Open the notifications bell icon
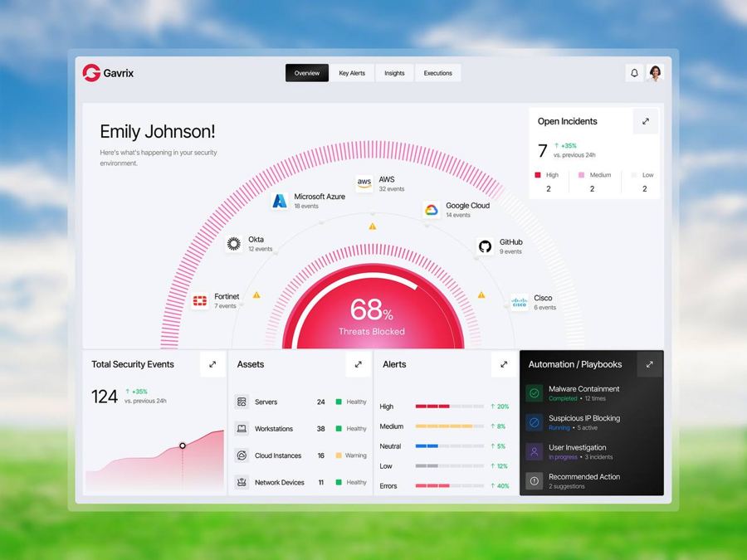747x560 pixels. point(634,73)
